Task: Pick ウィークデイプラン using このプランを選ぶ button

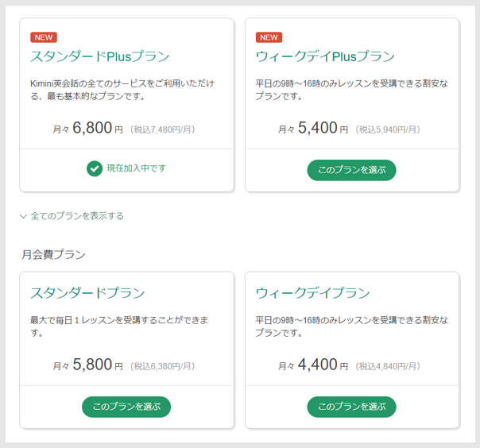Action: point(351,407)
